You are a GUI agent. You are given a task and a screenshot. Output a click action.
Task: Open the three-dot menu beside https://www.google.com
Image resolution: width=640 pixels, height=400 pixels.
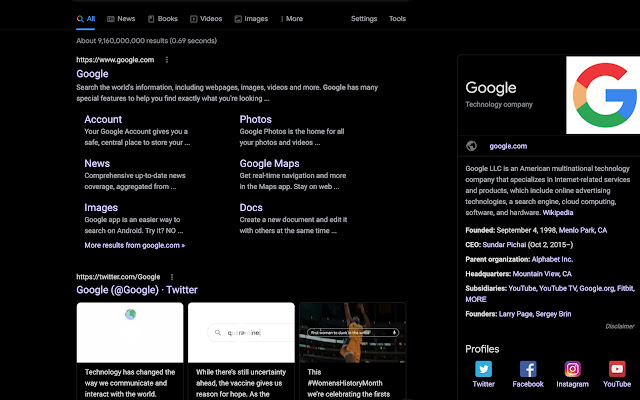click(x=167, y=60)
